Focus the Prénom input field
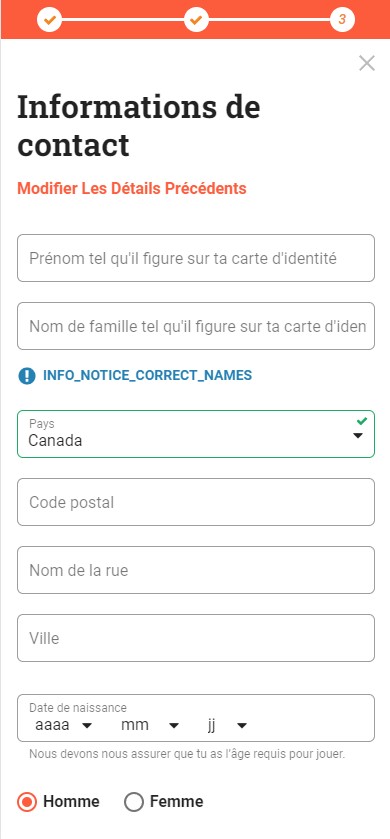The height and width of the screenshot is (839, 390). pyautogui.click(x=196, y=258)
